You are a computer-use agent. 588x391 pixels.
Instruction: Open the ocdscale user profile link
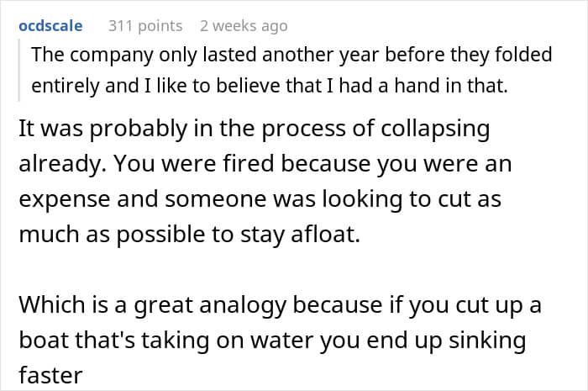tap(50, 26)
